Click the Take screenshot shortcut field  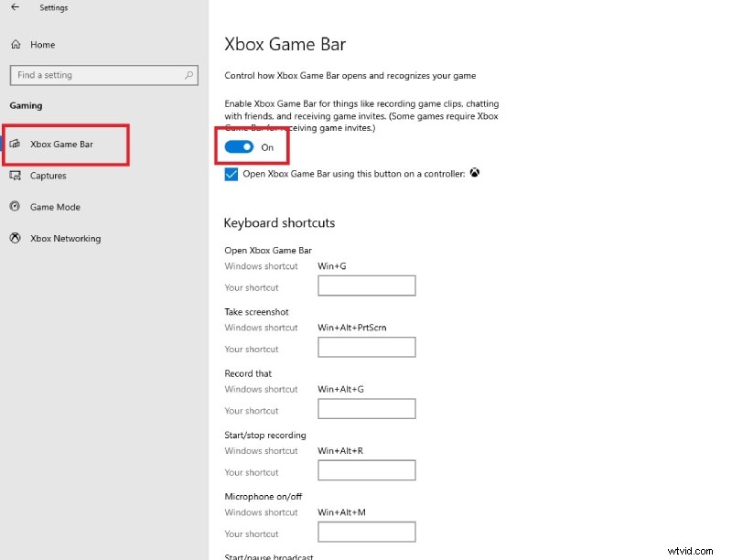coord(366,347)
